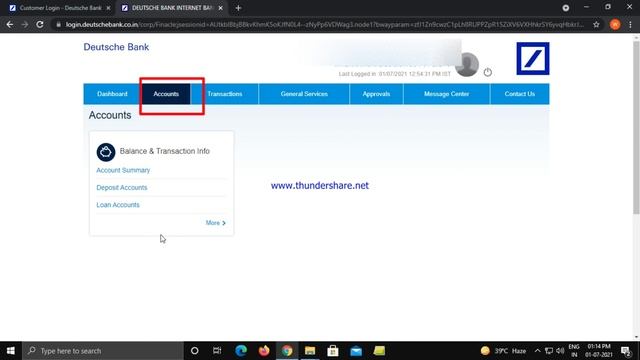Open the Windows Start menu

(11, 351)
